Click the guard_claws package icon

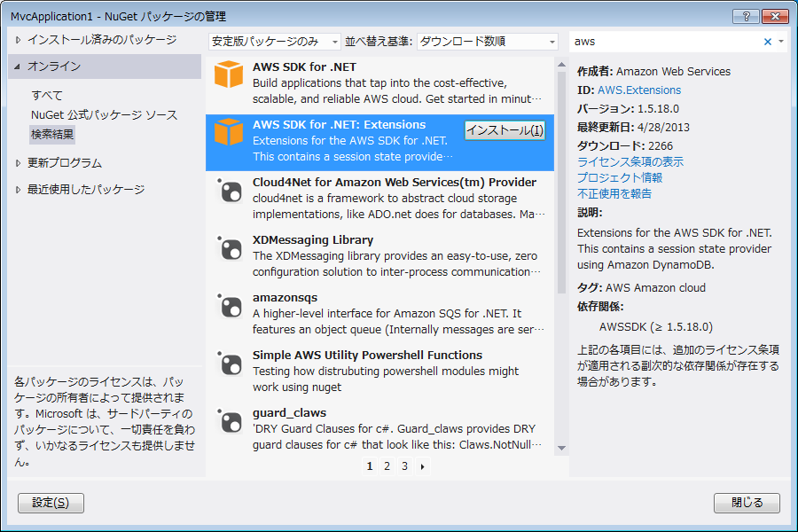pos(229,421)
